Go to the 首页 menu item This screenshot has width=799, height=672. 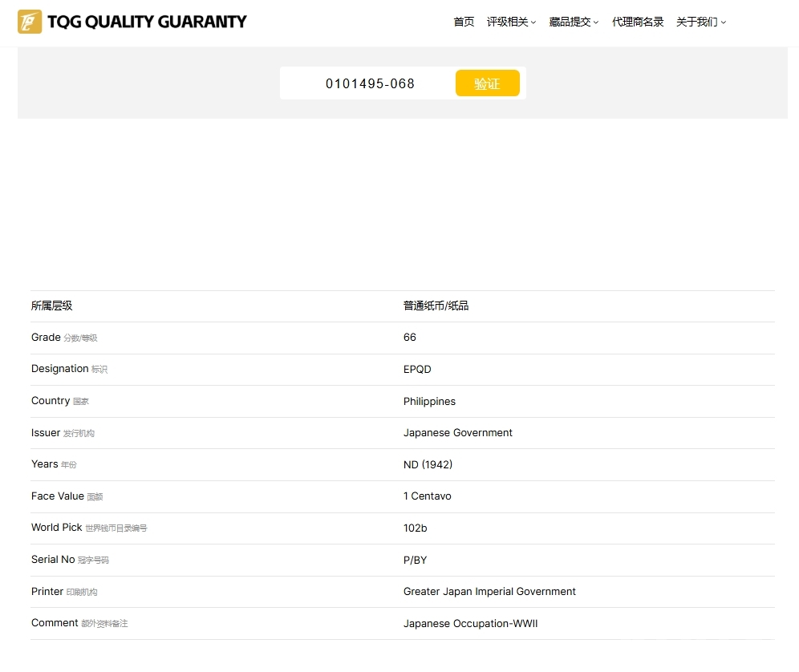point(464,22)
